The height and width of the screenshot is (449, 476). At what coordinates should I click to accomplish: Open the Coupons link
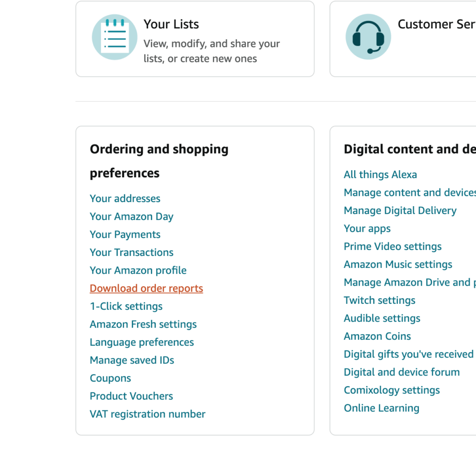click(x=111, y=378)
